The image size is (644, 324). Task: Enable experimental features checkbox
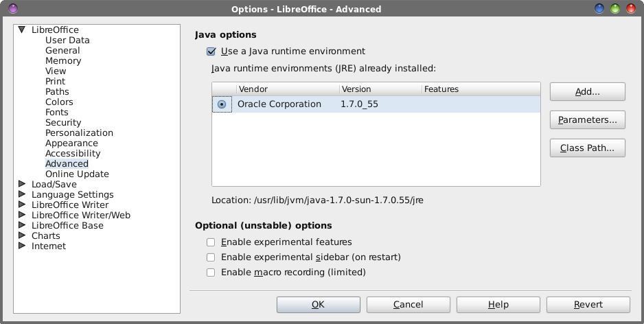coord(211,242)
